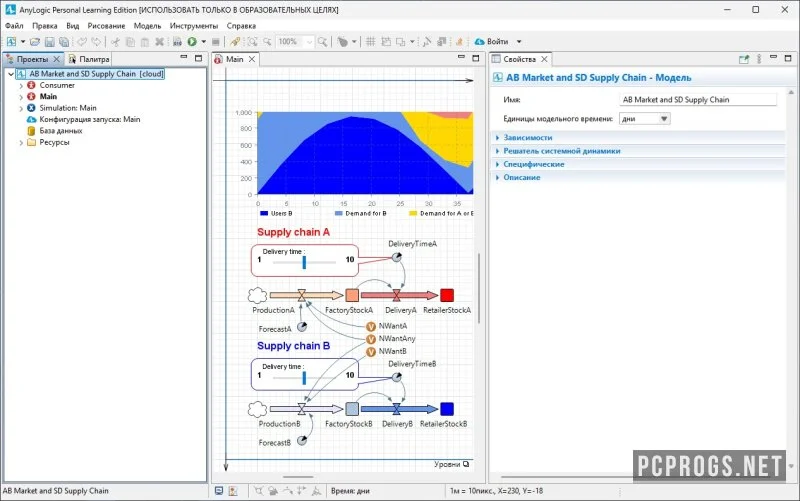
Task: Click the Уровни view area link
Action: 451,464
